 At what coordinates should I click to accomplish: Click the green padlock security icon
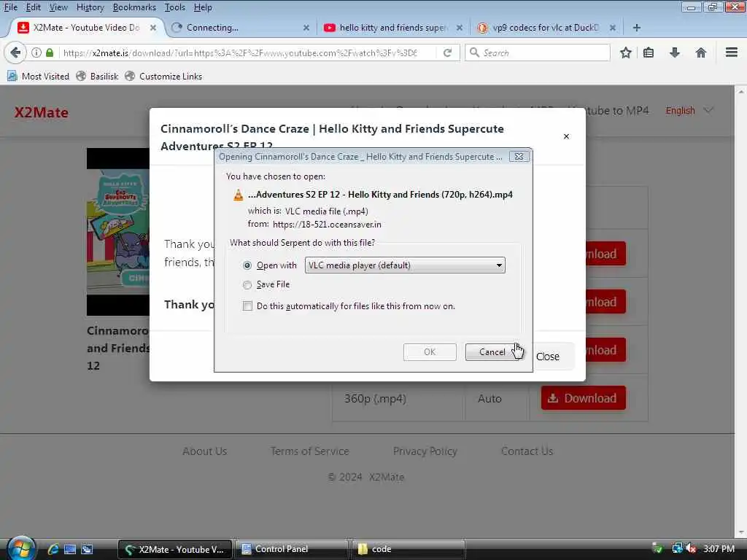click(x=50, y=52)
